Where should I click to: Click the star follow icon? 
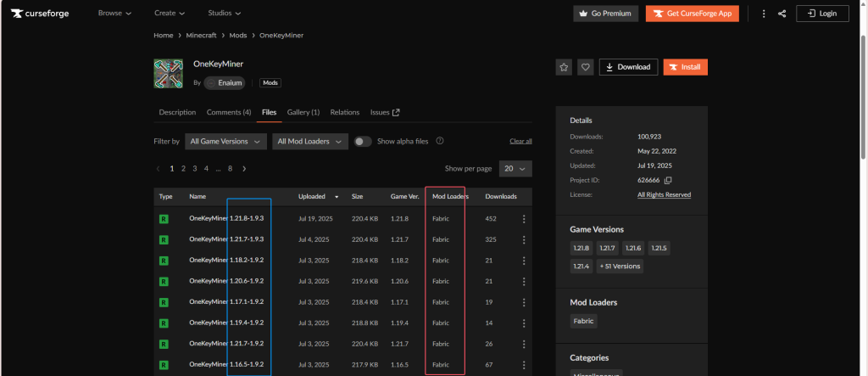pyautogui.click(x=565, y=67)
